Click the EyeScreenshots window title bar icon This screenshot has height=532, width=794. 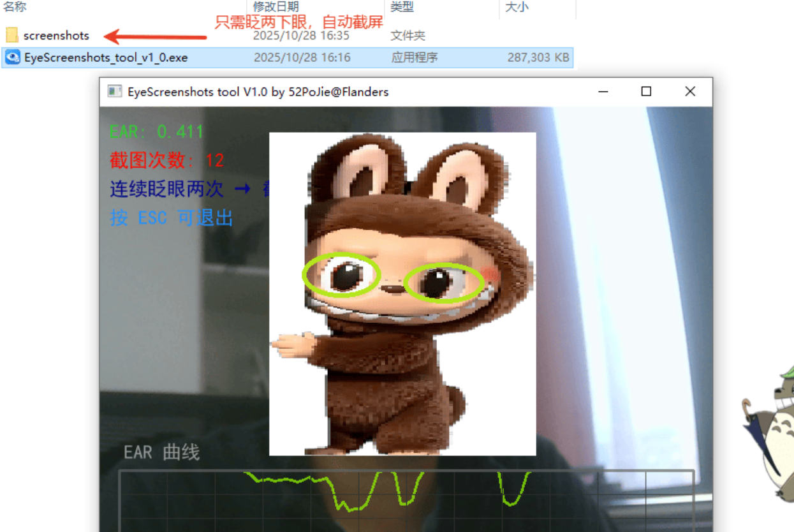click(114, 92)
